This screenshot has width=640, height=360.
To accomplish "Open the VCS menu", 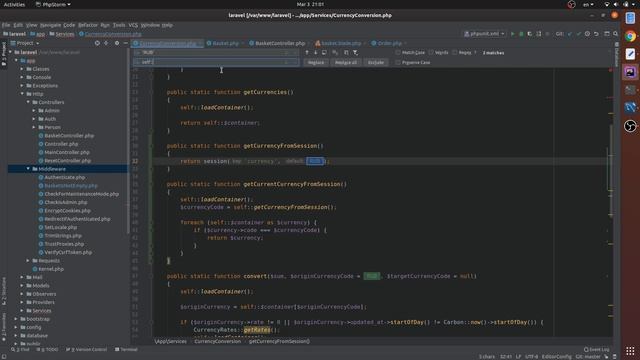I will [133, 25].
